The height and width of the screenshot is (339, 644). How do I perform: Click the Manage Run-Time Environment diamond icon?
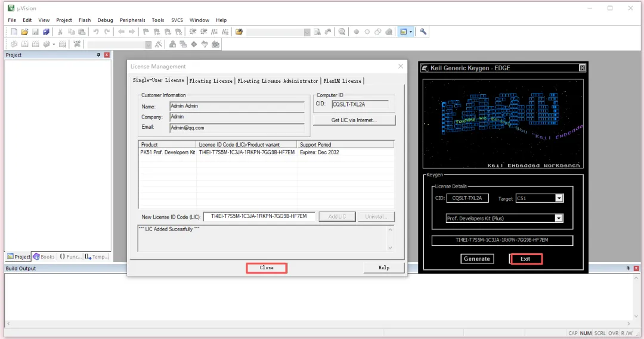coord(194,44)
